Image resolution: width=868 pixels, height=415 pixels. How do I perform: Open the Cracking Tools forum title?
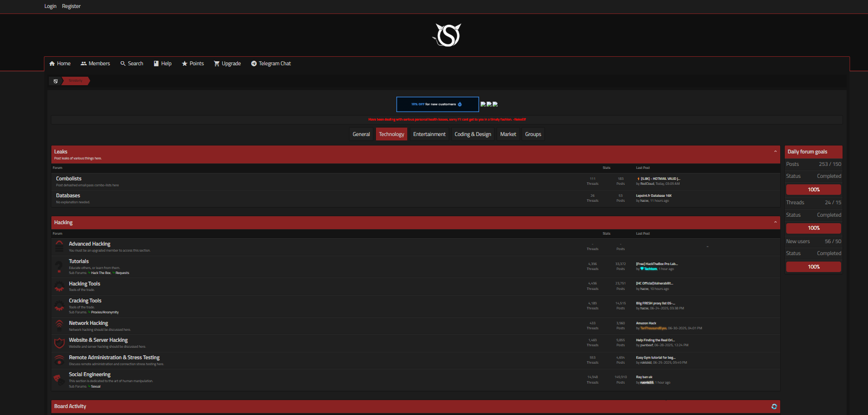[85, 301]
